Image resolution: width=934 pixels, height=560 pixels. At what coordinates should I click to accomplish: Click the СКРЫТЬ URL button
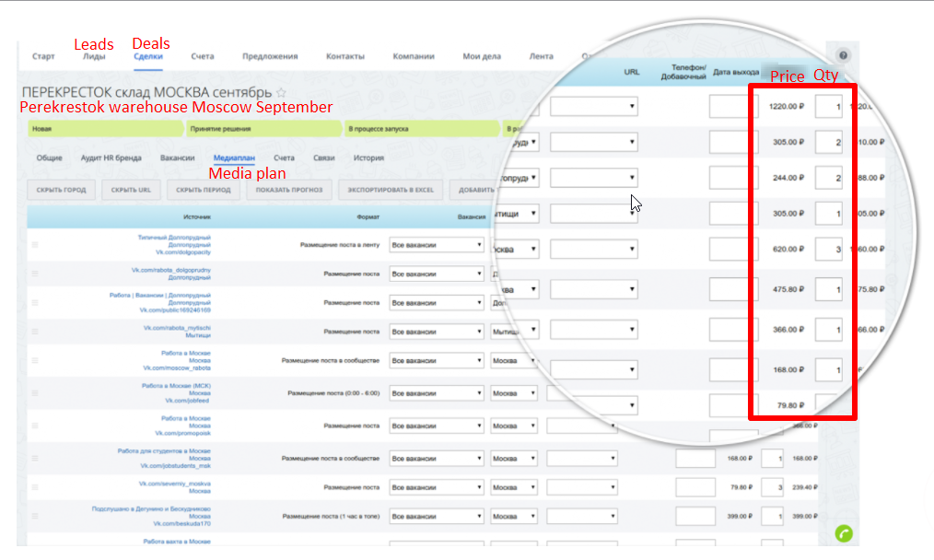point(131,190)
